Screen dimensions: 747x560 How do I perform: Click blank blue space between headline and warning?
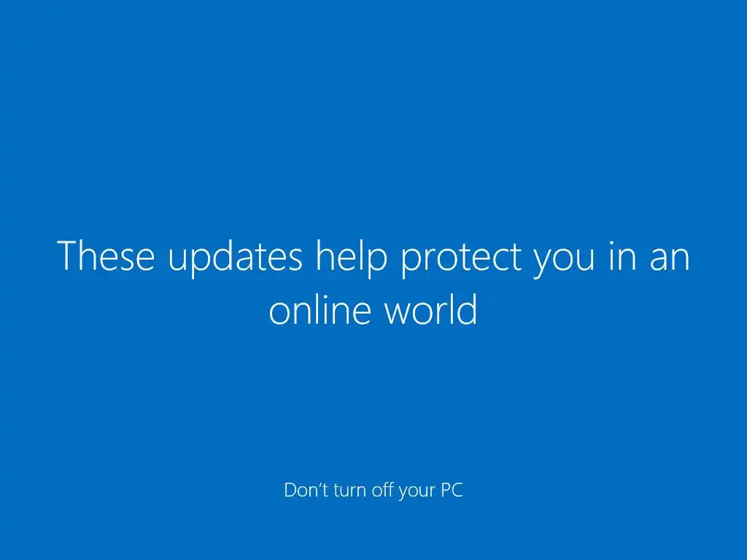pyautogui.click(x=373, y=405)
